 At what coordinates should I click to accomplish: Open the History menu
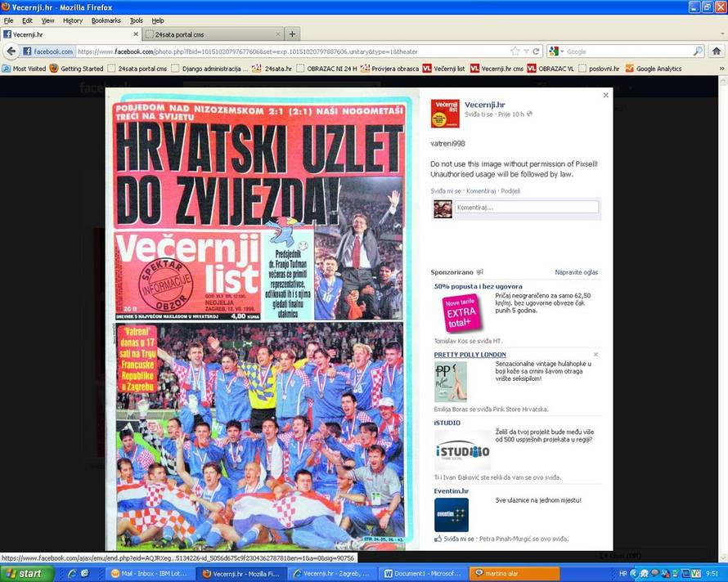tap(73, 20)
